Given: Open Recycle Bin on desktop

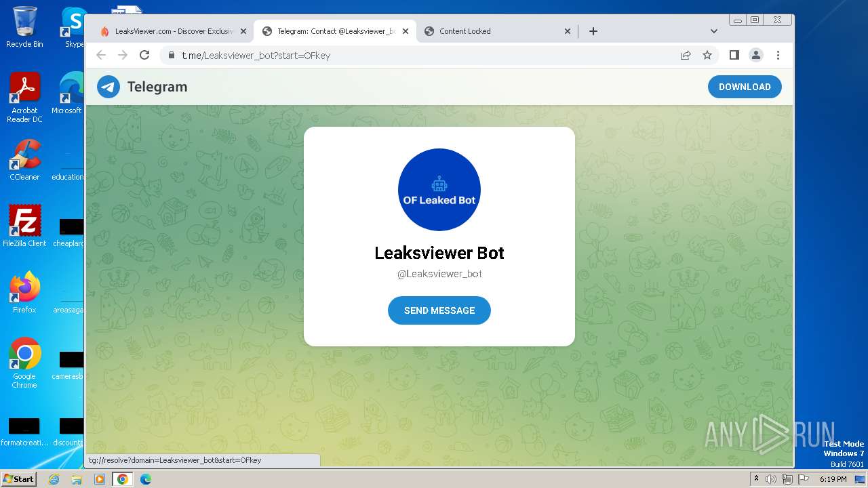Looking at the screenshot, I should point(24,27).
